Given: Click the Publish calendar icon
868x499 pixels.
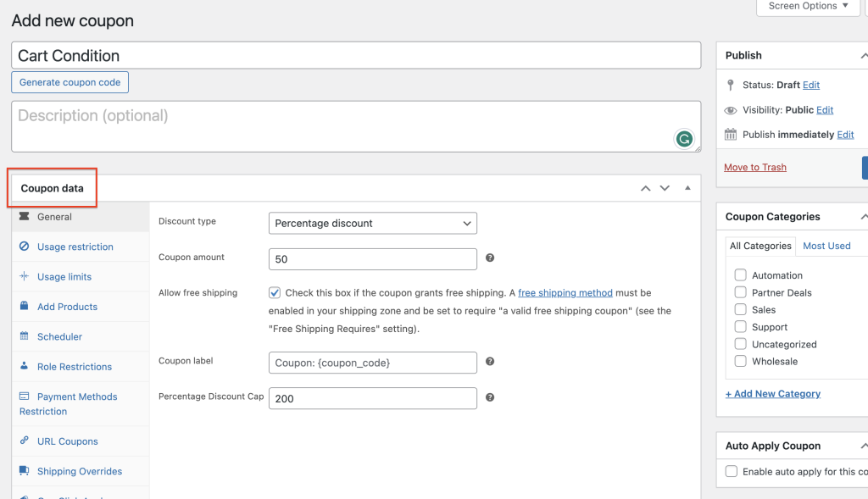Looking at the screenshot, I should pos(731,135).
